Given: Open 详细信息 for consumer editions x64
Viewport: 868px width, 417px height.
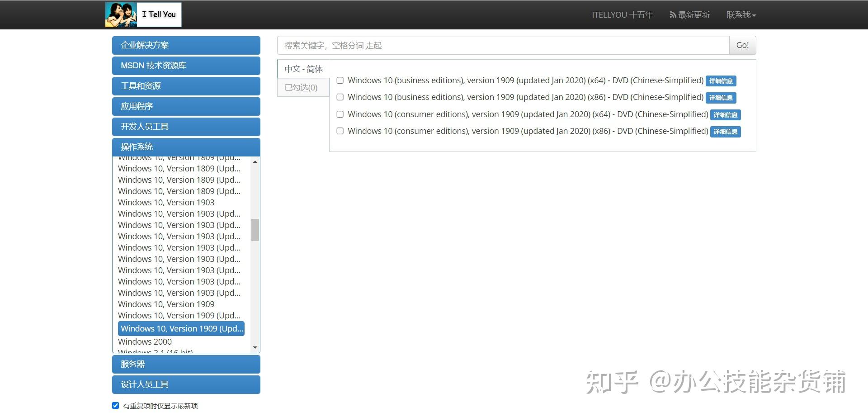Looking at the screenshot, I should 725,114.
